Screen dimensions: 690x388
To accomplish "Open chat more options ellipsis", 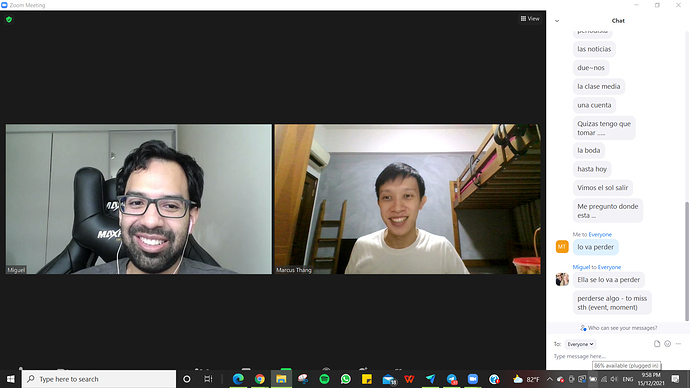I will [678, 344].
